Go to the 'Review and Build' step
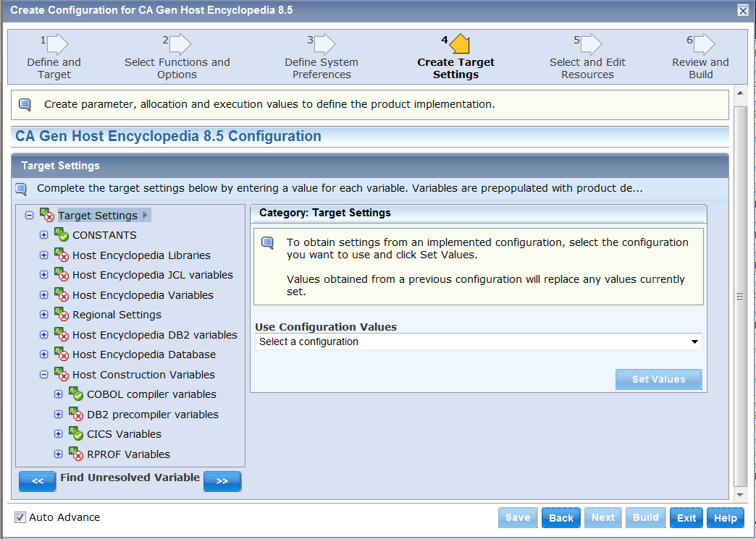This screenshot has height=539, width=756. [x=700, y=69]
